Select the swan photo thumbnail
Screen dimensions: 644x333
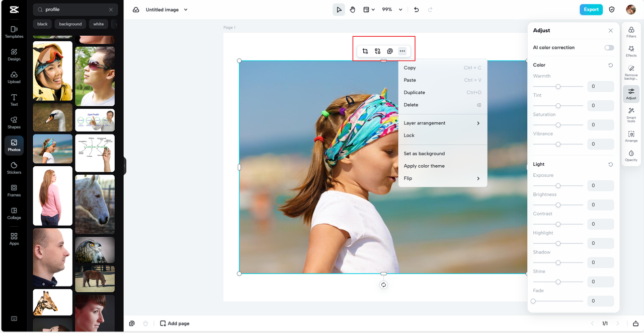53,117
